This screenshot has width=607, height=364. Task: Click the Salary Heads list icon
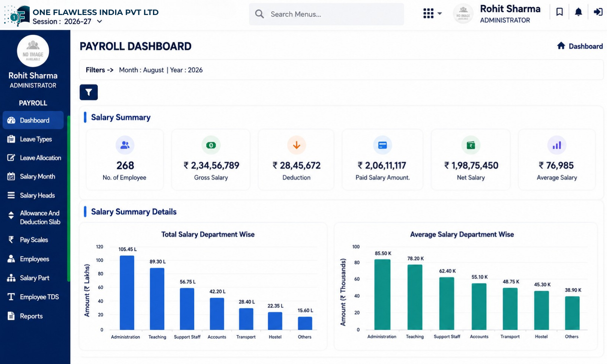point(11,195)
